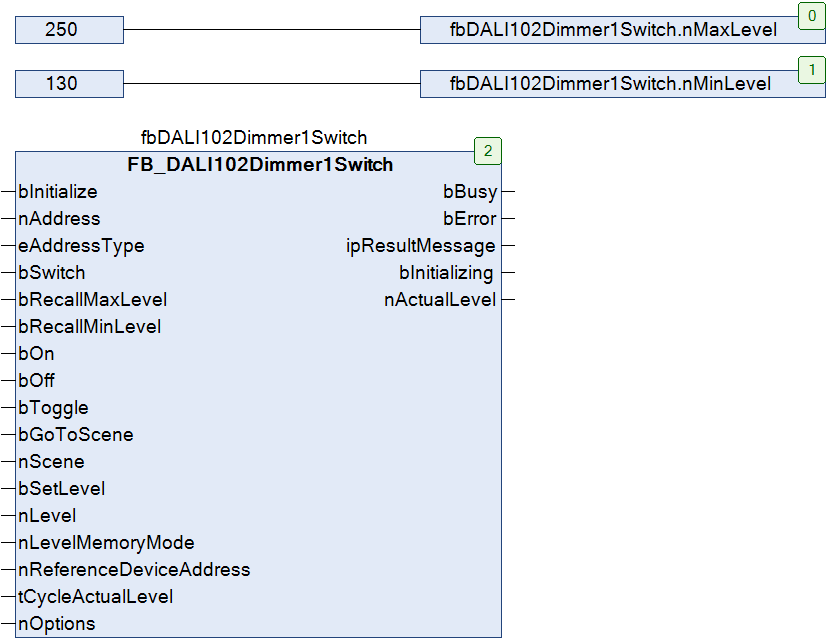Select the nOptions input pin
The image size is (828, 639).
point(57,624)
